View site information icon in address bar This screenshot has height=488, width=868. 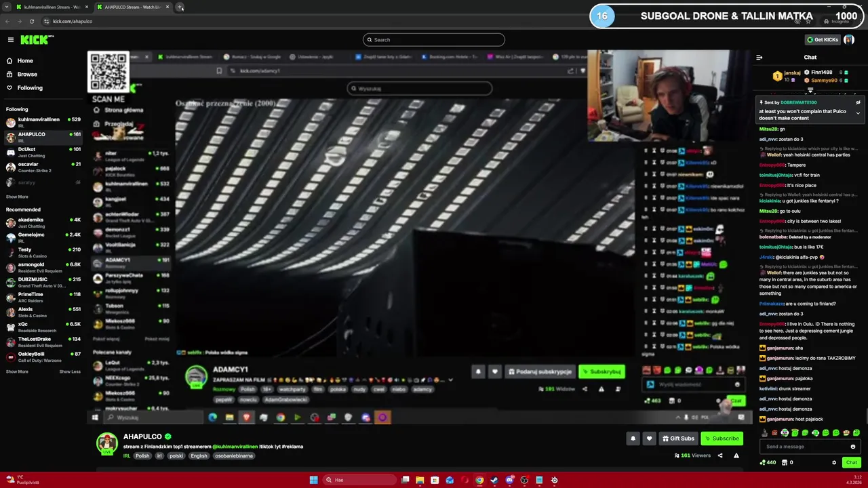[x=46, y=21]
